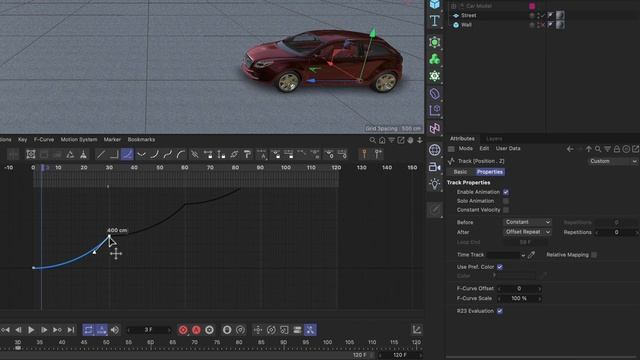Toggle Use Pref. Color checkbox
Viewport: 640px width, 360px height.
[x=500, y=267]
